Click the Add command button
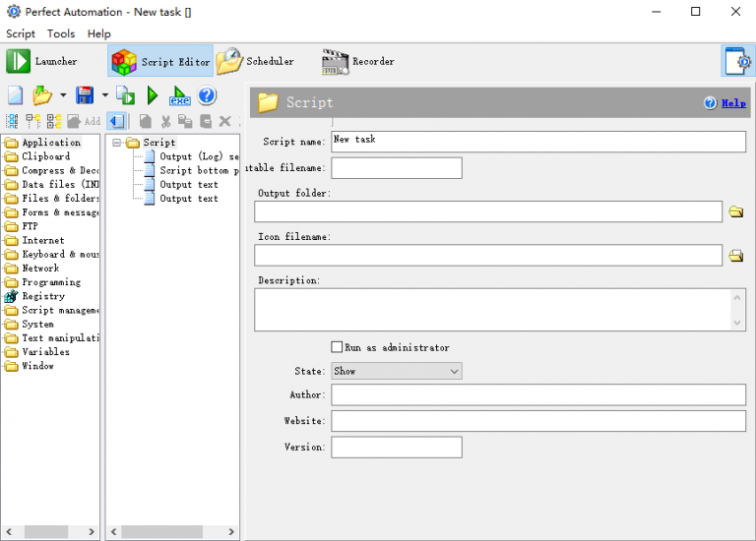This screenshot has width=756, height=541. click(84, 121)
